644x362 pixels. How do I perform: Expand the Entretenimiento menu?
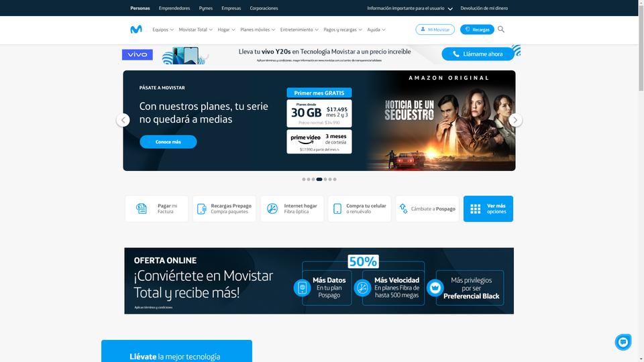pyautogui.click(x=299, y=29)
